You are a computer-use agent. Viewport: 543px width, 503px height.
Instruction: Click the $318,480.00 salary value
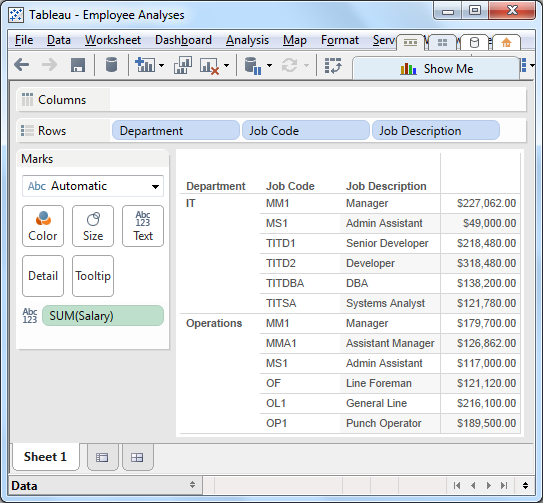click(x=487, y=263)
